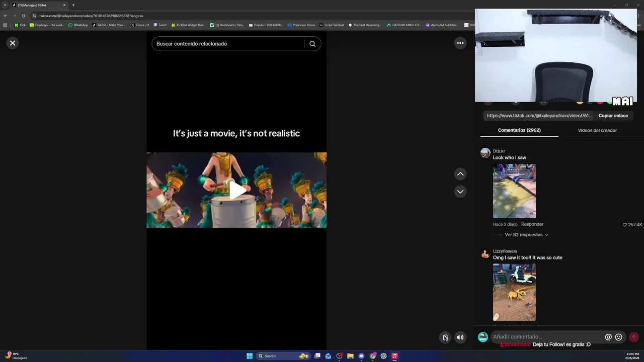Open the KickBot Widget Builder bookmark
Viewport: 644px width, 362px height.
(188, 25)
